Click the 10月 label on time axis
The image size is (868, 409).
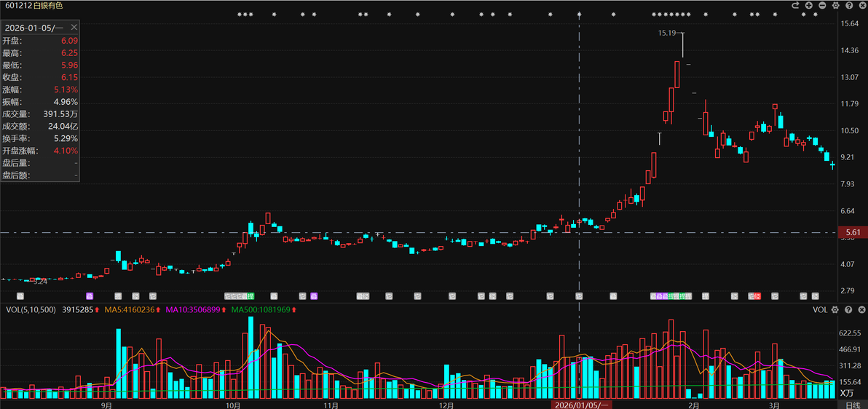coord(234,405)
